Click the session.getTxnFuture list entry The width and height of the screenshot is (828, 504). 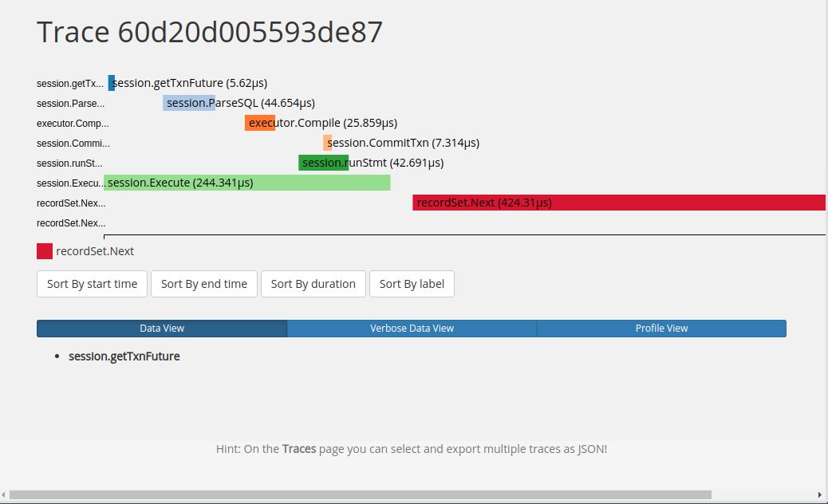(x=124, y=356)
